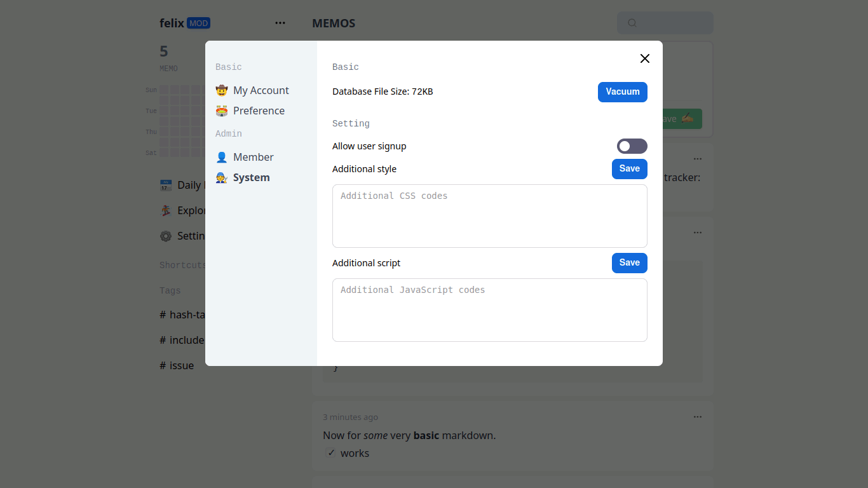Click the cowboy emoji beside My Account
The image size is (868, 488).
tap(221, 91)
